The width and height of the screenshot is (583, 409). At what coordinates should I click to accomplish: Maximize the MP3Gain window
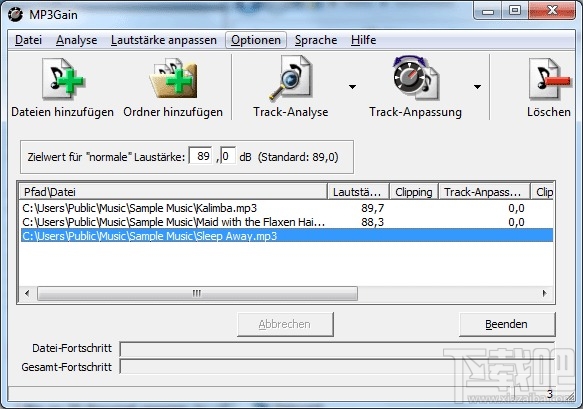(x=515, y=11)
